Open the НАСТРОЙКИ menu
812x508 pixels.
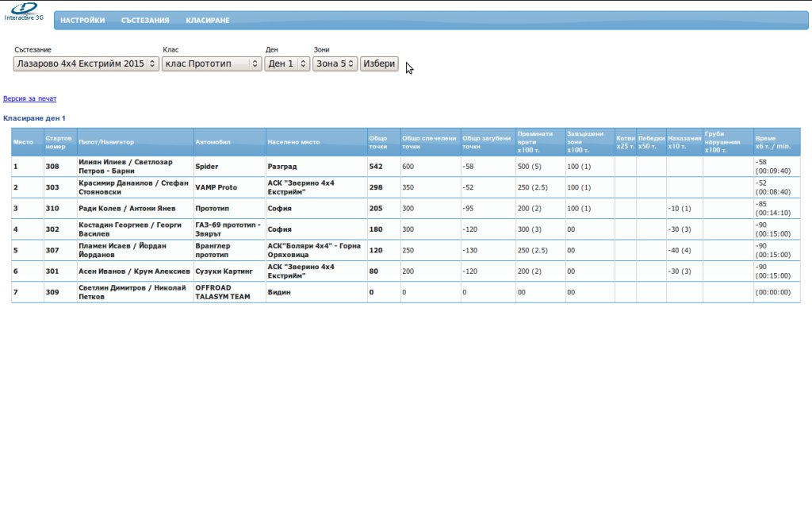(82, 21)
